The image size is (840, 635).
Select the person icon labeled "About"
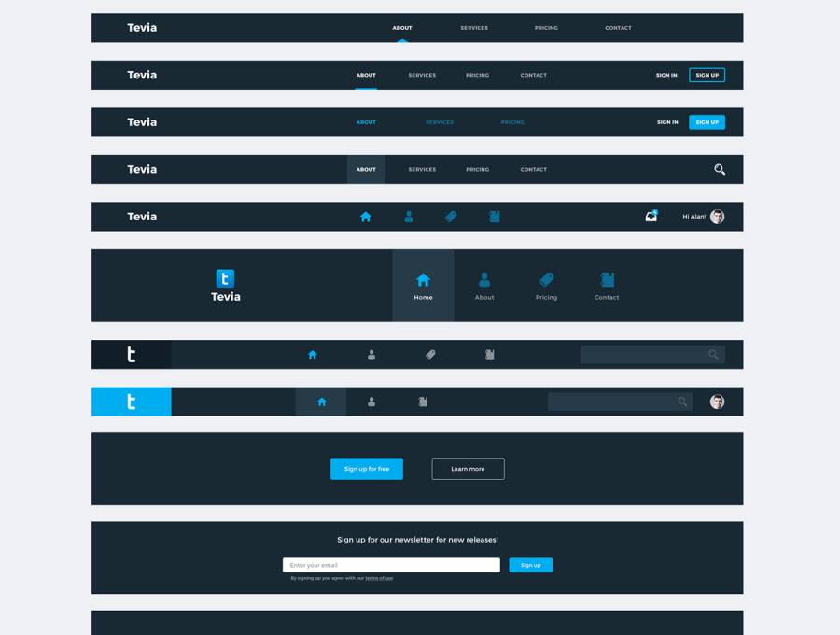[484, 280]
